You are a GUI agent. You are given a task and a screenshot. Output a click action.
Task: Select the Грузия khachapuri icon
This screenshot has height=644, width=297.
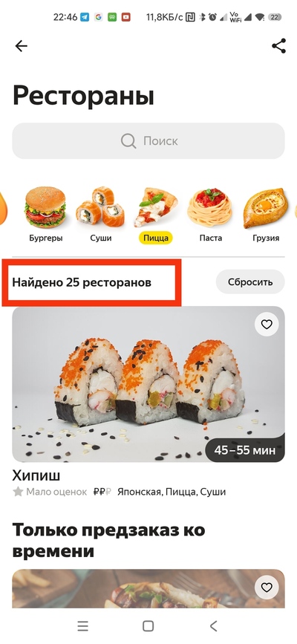265,208
